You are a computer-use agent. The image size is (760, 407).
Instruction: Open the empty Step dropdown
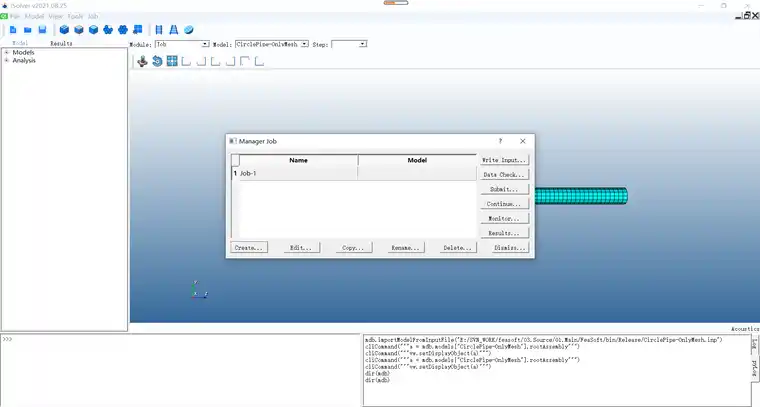pos(349,44)
